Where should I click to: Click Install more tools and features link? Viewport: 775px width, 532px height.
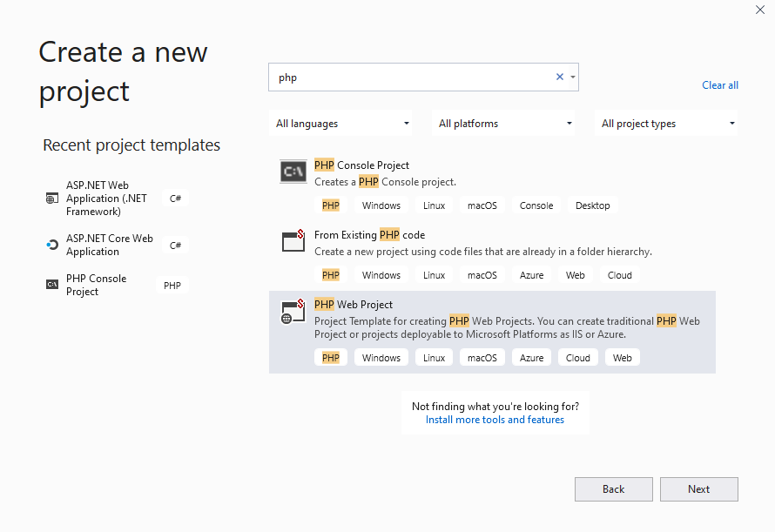point(495,420)
